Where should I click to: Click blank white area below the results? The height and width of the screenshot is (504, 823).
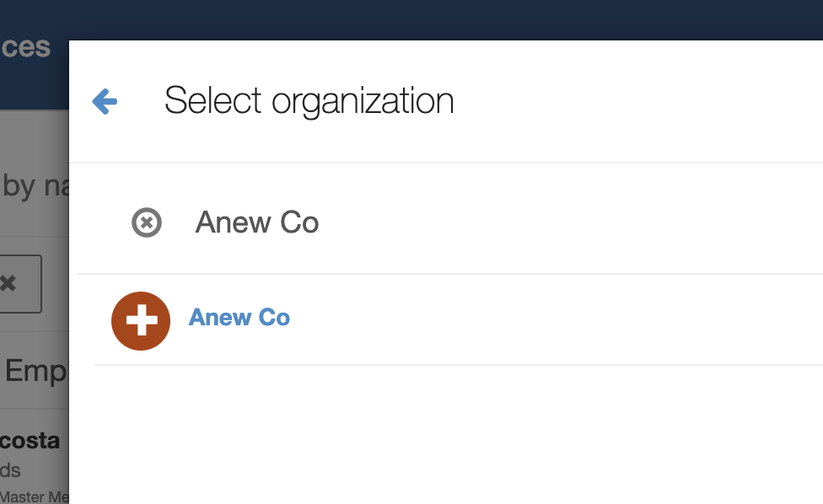pyautogui.click(x=446, y=435)
